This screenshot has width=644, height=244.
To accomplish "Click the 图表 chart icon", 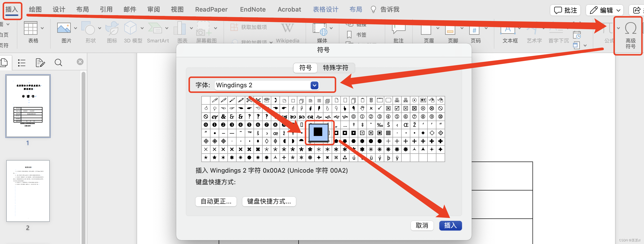I will 180,28.
